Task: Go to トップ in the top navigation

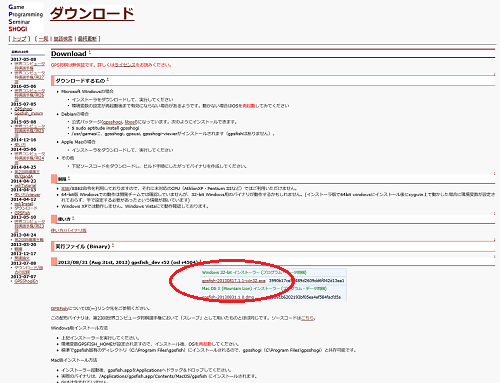Action: coord(19,39)
